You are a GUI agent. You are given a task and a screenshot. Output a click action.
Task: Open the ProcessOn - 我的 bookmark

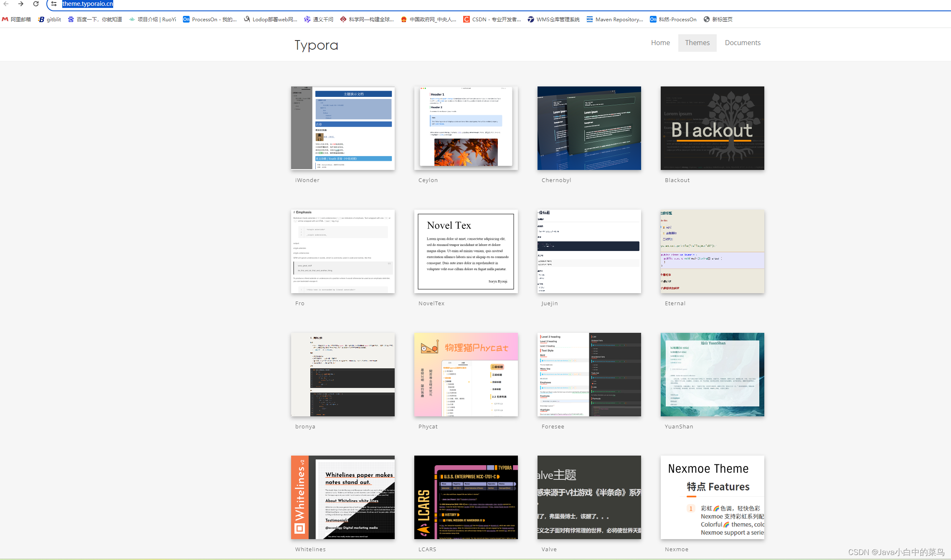pos(210,19)
